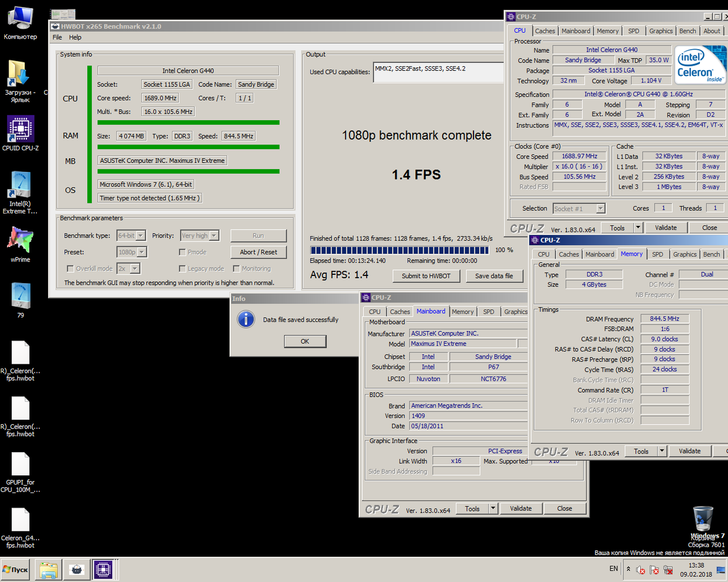Click the Run button in HWBOT
The image size is (728, 582).
tap(258, 235)
